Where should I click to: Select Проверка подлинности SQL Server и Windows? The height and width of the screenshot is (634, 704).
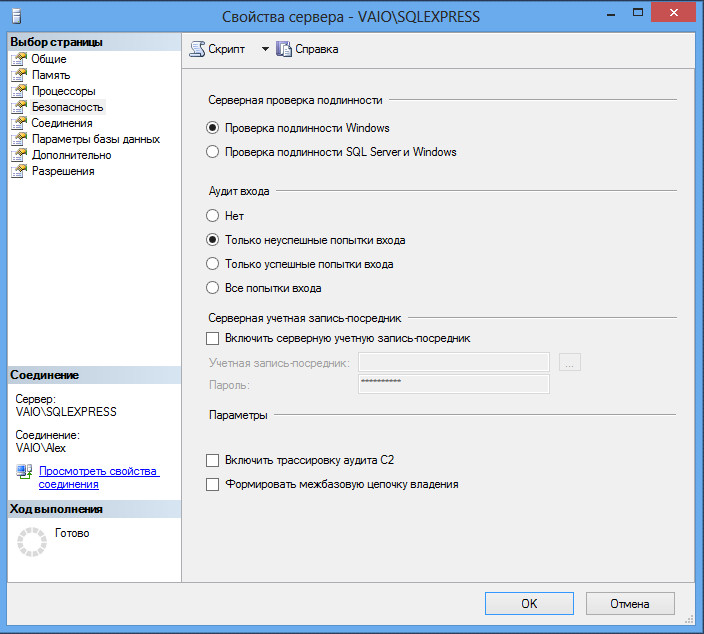pos(212,152)
